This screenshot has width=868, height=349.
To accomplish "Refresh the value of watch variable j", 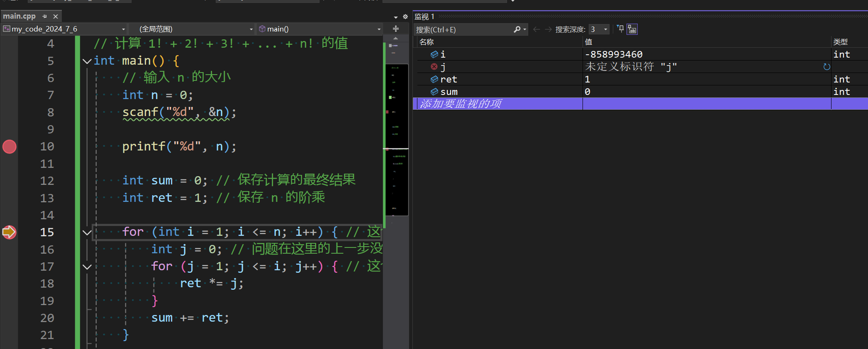I will tap(827, 67).
